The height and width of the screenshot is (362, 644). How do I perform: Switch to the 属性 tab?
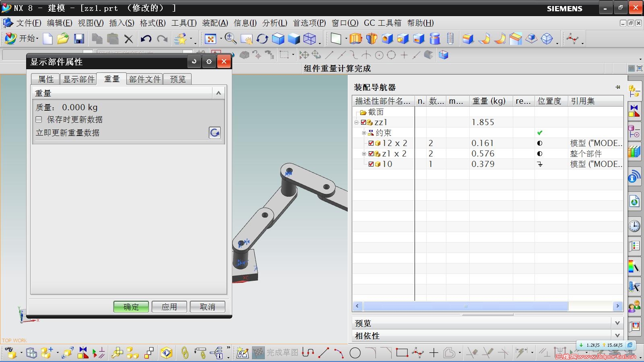(46, 79)
